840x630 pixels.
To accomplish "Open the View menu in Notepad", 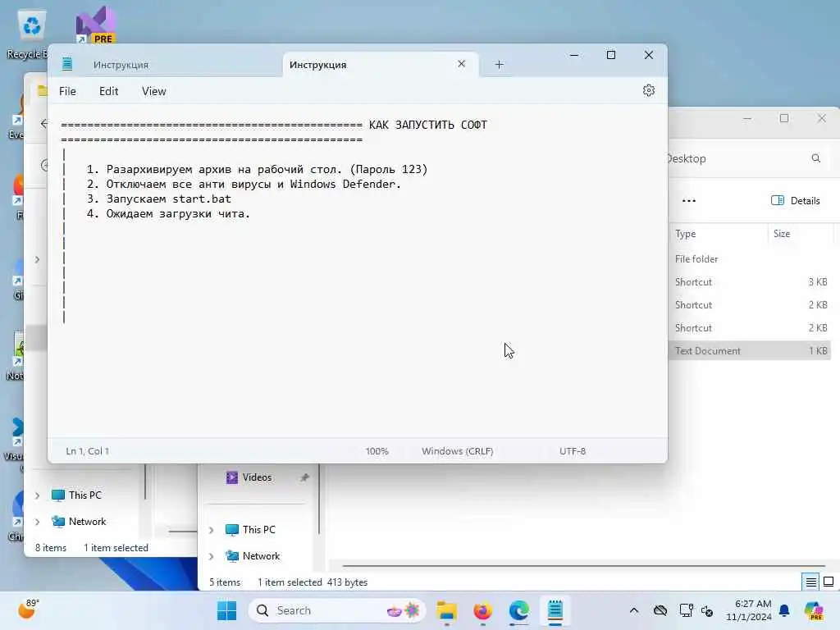I will 153,91.
